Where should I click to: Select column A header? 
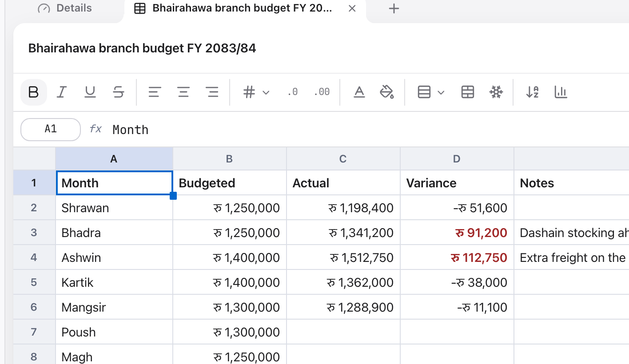(114, 159)
